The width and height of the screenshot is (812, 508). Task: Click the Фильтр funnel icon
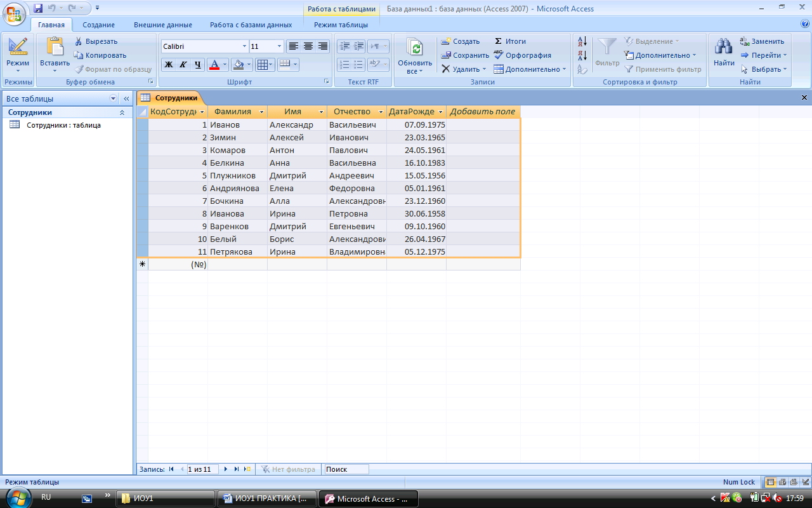pos(607,47)
